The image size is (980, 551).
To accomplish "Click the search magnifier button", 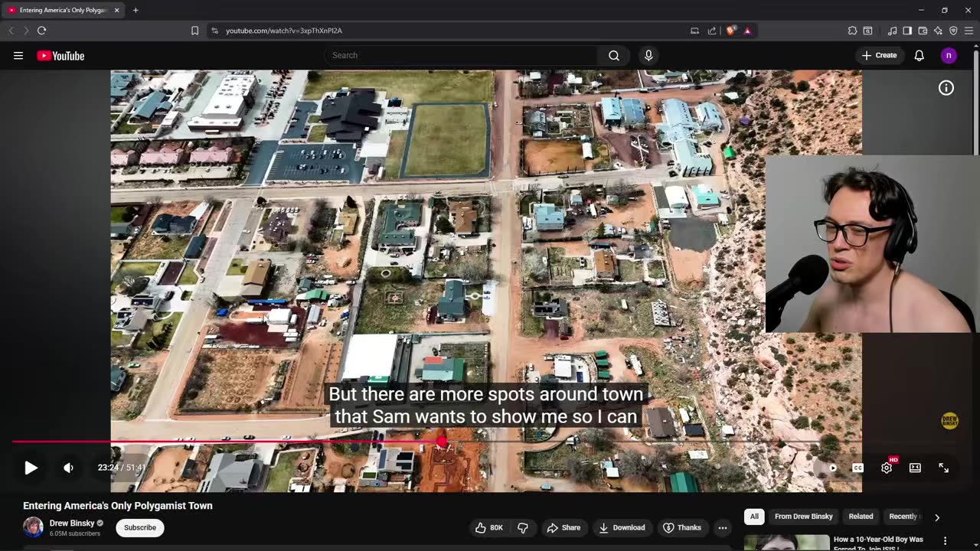I will click(x=614, y=55).
